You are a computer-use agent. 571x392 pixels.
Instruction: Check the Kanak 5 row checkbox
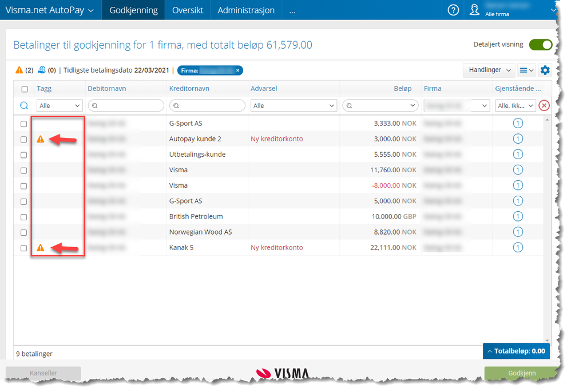[23, 248]
